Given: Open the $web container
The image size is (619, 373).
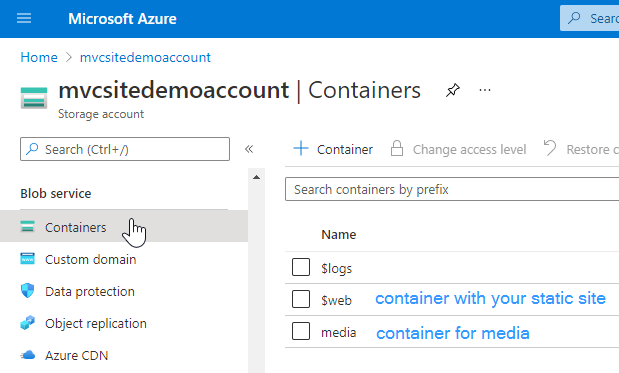Looking at the screenshot, I should pos(336,300).
